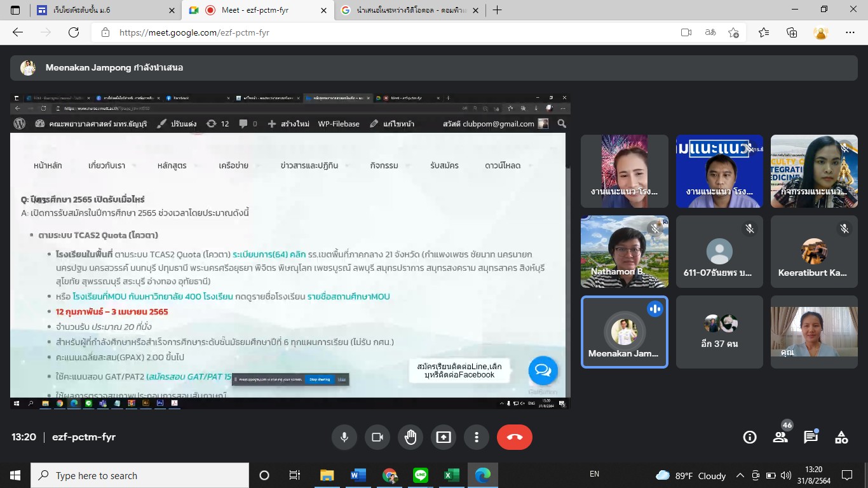
Task: Open Meet more options menu
Action: click(477, 437)
